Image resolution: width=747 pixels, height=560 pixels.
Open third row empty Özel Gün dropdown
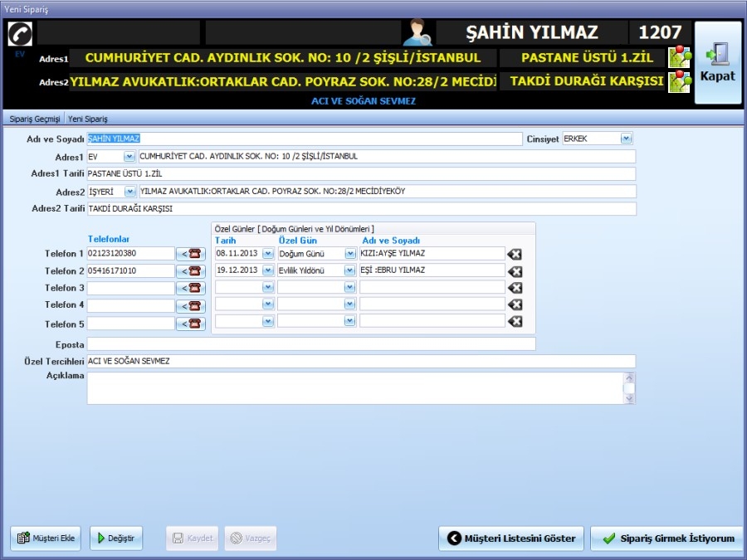pos(350,287)
